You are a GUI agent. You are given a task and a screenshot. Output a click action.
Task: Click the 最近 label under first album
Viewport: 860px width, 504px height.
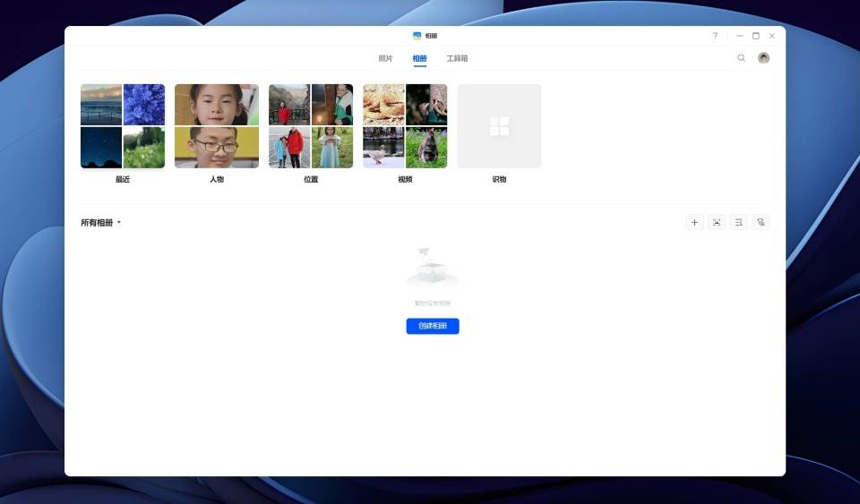point(123,179)
